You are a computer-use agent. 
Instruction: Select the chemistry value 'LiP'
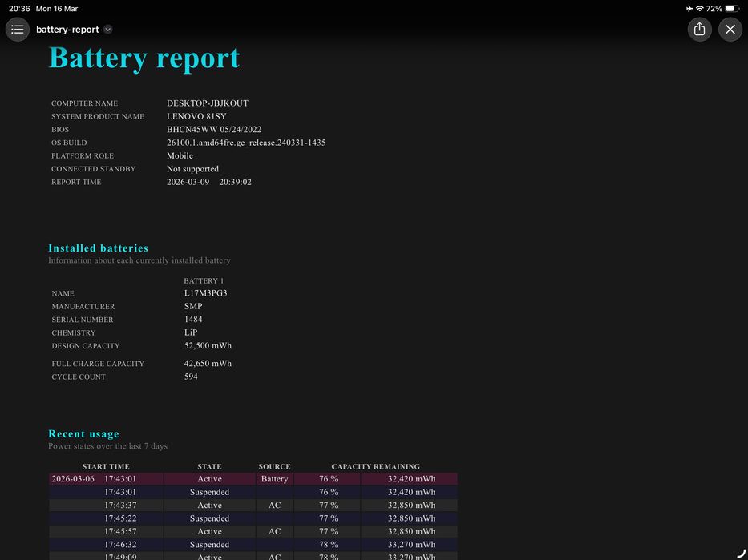[x=191, y=332]
